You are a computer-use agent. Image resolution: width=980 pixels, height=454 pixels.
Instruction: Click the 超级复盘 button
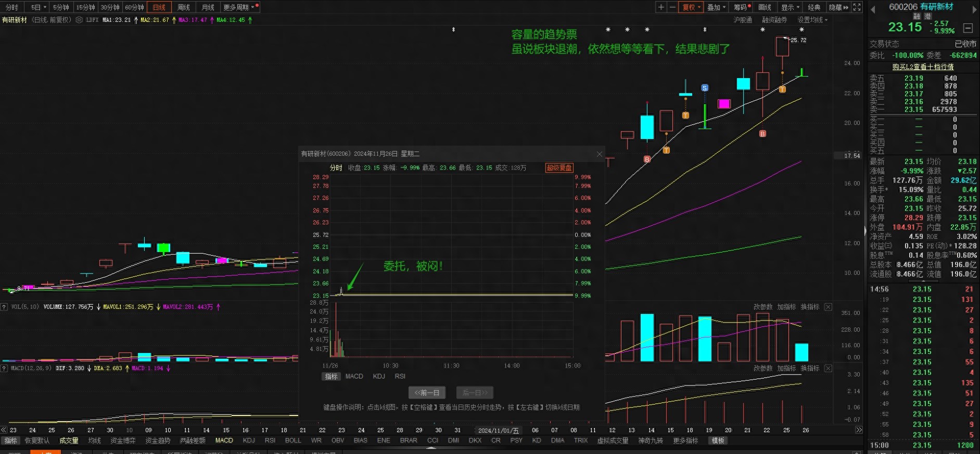click(x=559, y=168)
